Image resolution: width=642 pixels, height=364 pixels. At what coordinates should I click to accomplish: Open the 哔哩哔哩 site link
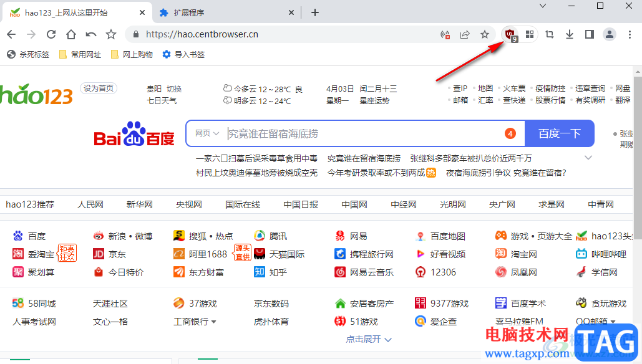pyautogui.click(x=601, y=254)
